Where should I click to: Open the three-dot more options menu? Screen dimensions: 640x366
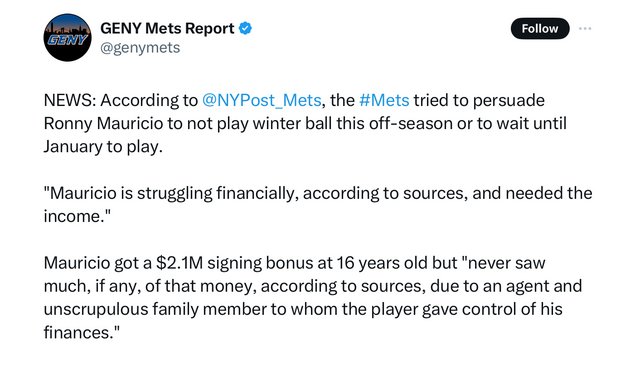[x=585, y=29]
